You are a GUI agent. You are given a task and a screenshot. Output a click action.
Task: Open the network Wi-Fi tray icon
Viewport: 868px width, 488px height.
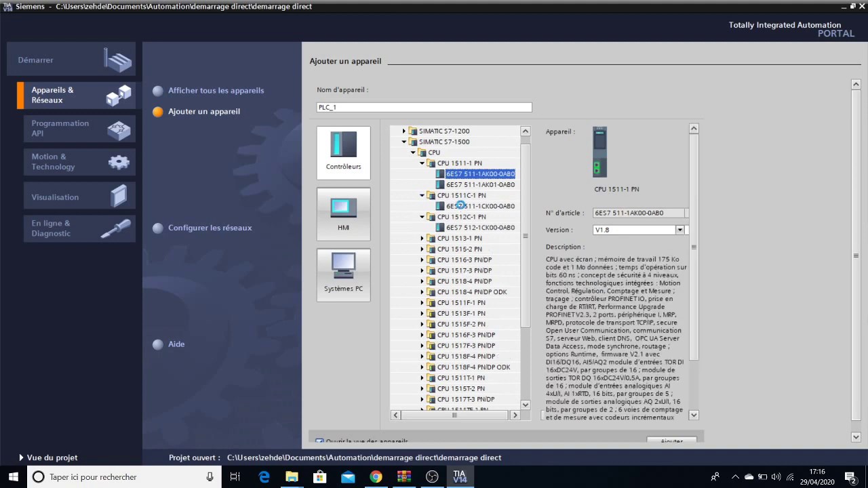[x=789, y=476]
